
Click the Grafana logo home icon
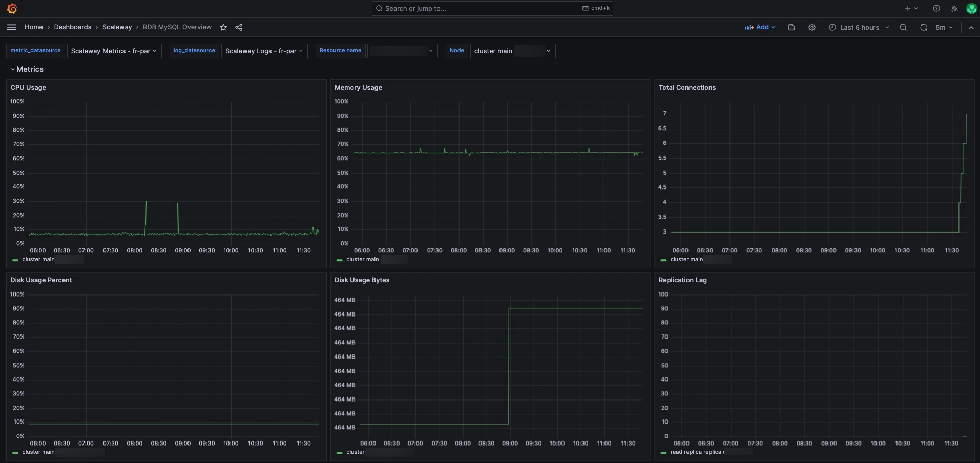(x=12, y=9)
